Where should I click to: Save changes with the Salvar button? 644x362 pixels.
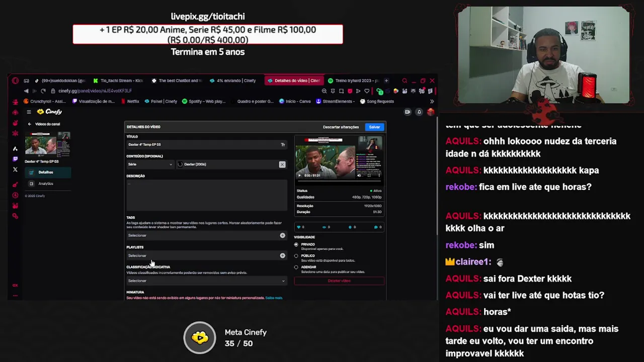[x=374, y=127]
